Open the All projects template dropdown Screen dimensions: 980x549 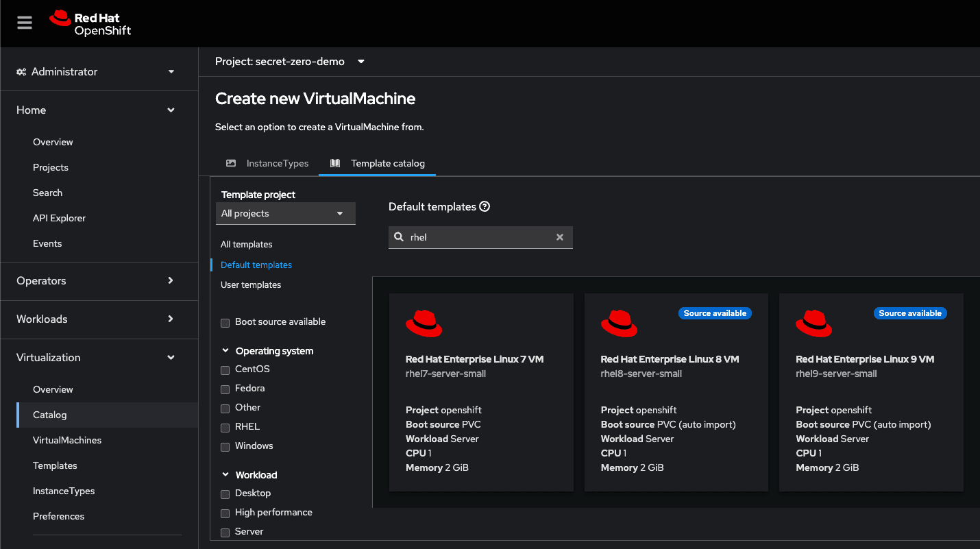[285, 213]
